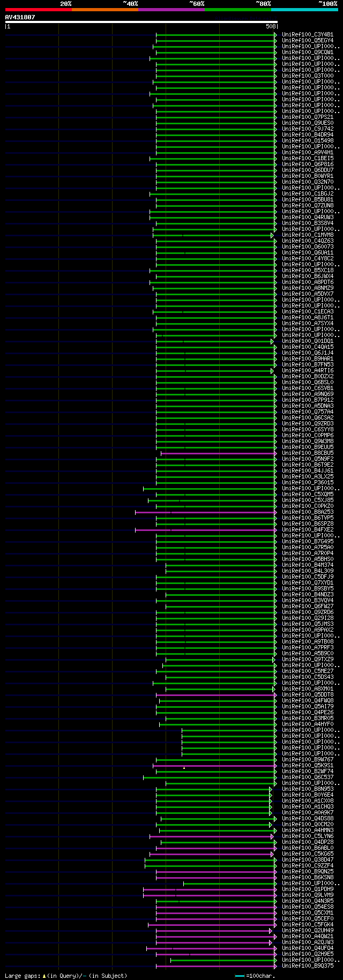Open hit UniRef100_Q7PS21
This screenshot has height=980, width=343.
[x=308, y=117]
